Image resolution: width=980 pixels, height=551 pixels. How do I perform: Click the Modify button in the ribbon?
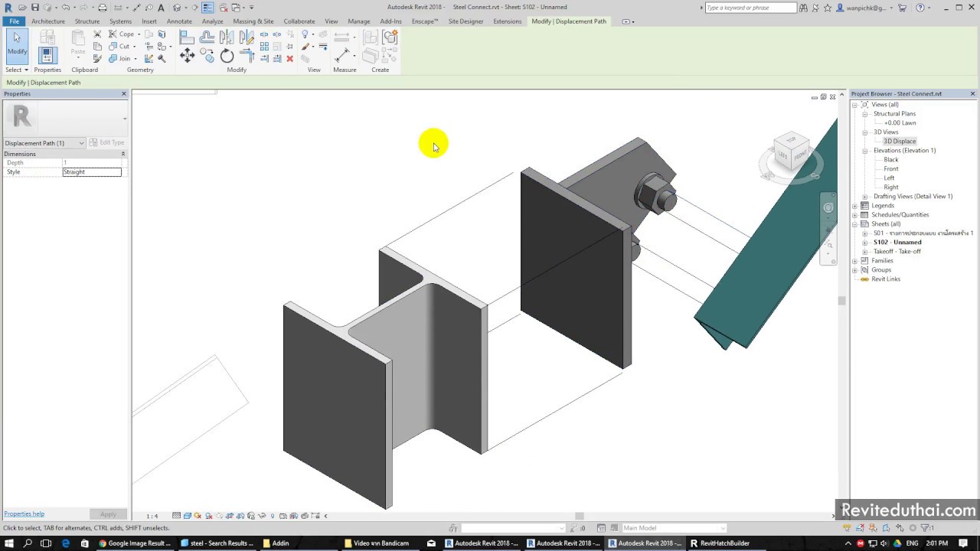coord(17,44)
